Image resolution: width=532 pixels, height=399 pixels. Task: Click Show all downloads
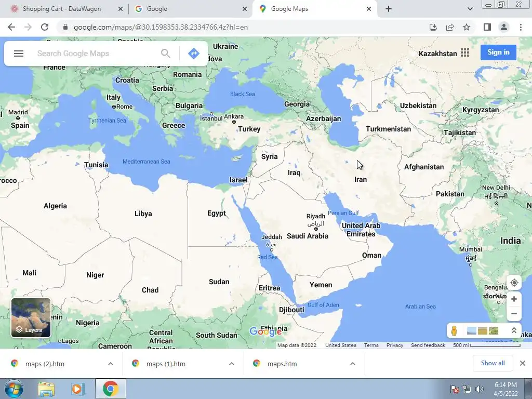click(x=493, y=363)
